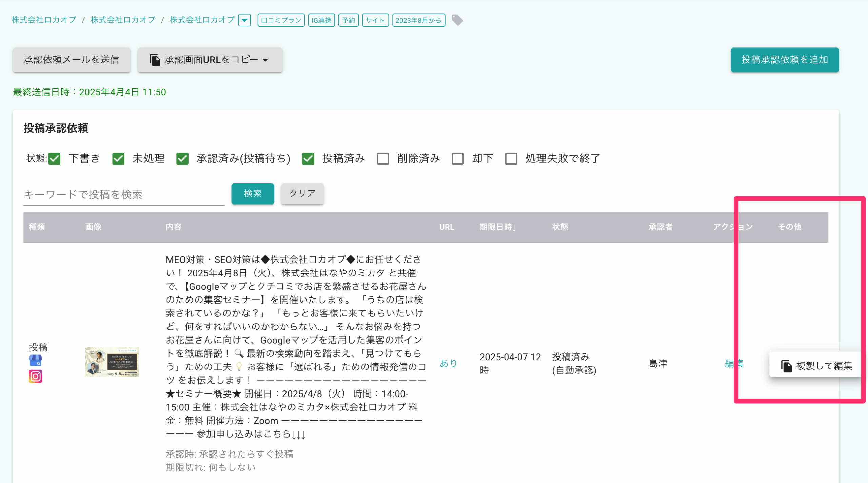The width and height of the screenshot is (868, 483).
Task: Click the 画像 column header
Action: point(93,227)
